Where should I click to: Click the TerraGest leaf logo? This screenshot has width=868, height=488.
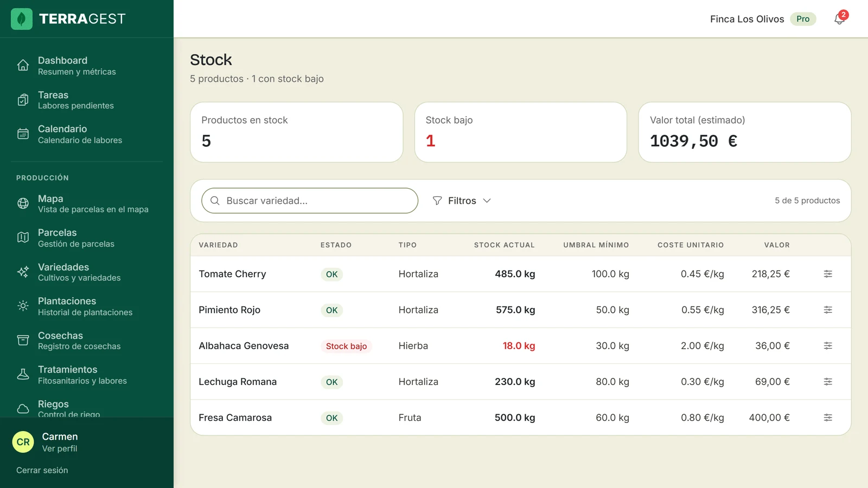tap(22, 19)
